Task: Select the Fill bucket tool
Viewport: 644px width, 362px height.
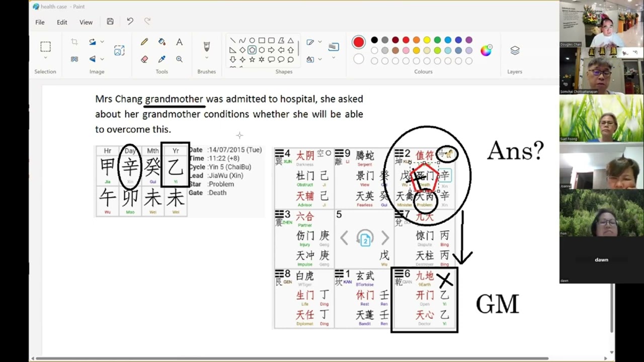Action: (162, 42)
